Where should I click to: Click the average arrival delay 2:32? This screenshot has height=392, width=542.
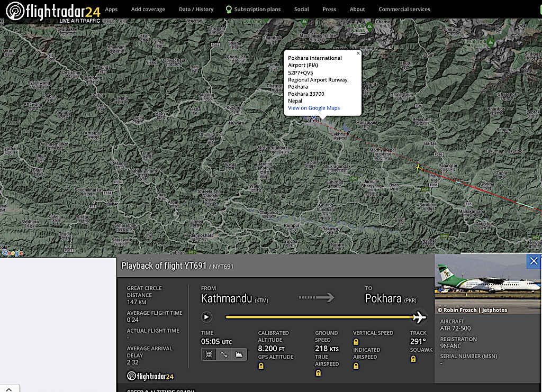pyautogui.click(x=132, y=362)
